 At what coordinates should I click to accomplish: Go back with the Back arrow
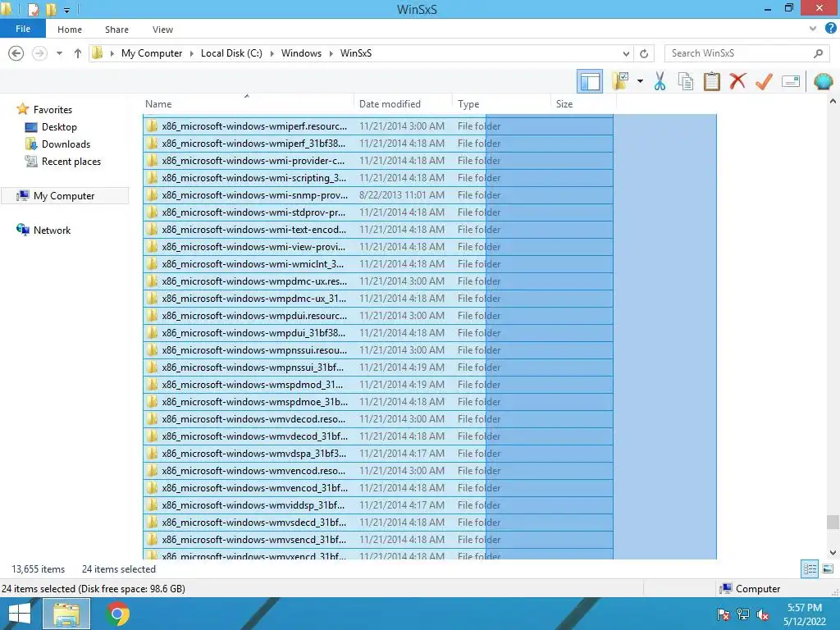click(x=16, y=53)
